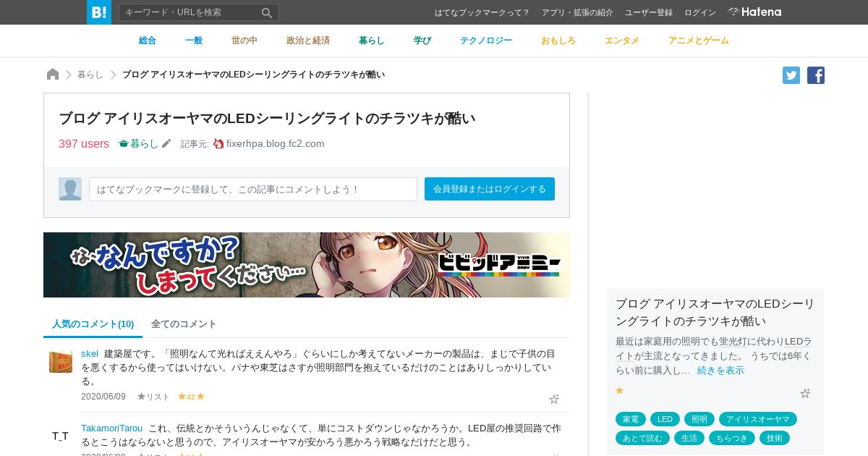Image resolution: width=868 pixels, height=456 pixels.
Task: Click the yellow star in sidebar card
Action: click(x=619, y=391)
